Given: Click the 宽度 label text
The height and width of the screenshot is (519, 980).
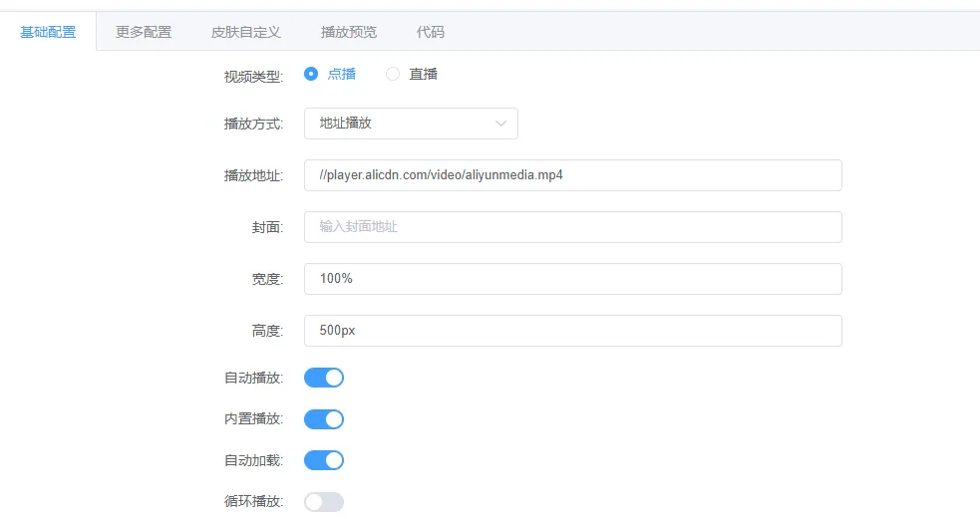Looking at the screenshot, I should [x=267, y=279].
